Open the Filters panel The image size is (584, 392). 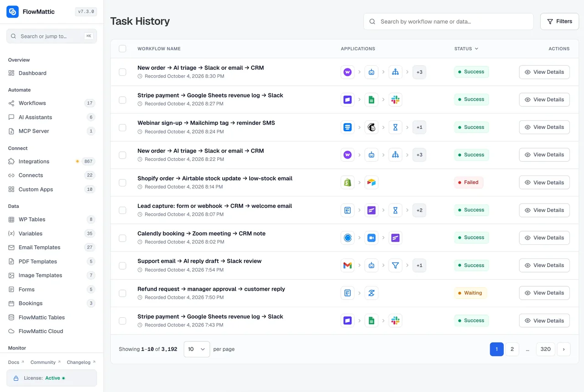tap(559, 21)
